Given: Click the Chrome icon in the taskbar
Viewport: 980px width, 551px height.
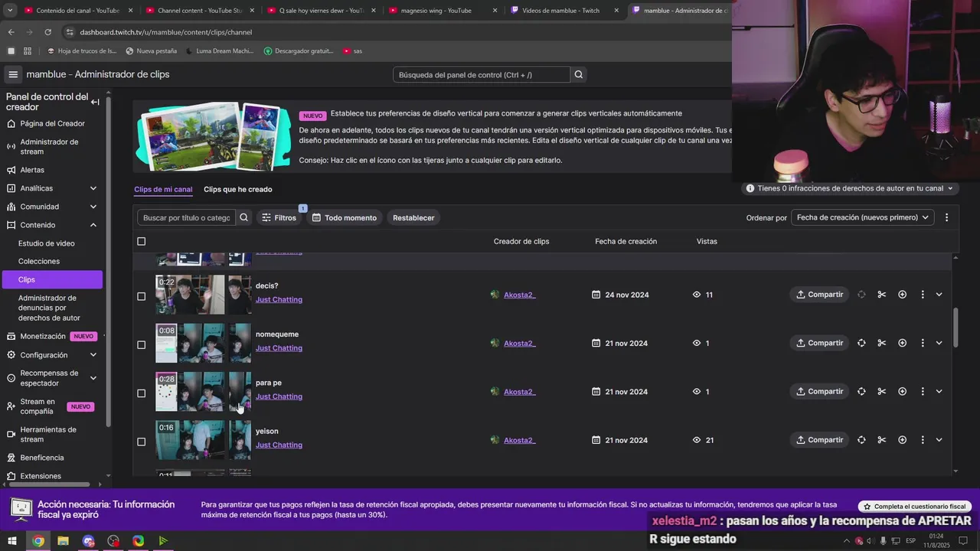Looking at the screenshot, I should pos(38,541).
